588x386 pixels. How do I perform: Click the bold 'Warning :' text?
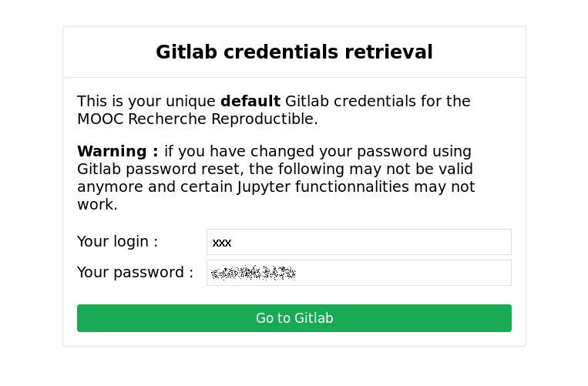coord(117,152)
